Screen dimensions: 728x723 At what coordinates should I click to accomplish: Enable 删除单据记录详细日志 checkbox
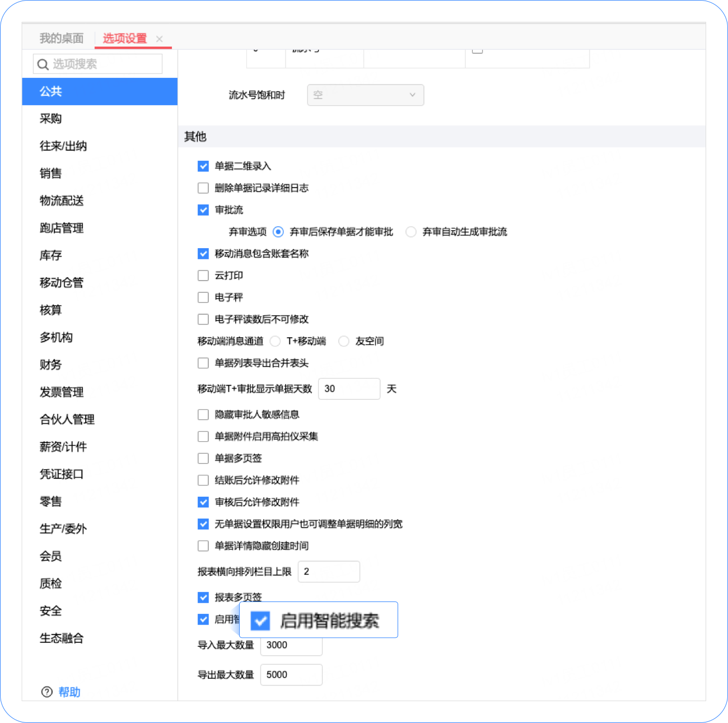[203, 188]
